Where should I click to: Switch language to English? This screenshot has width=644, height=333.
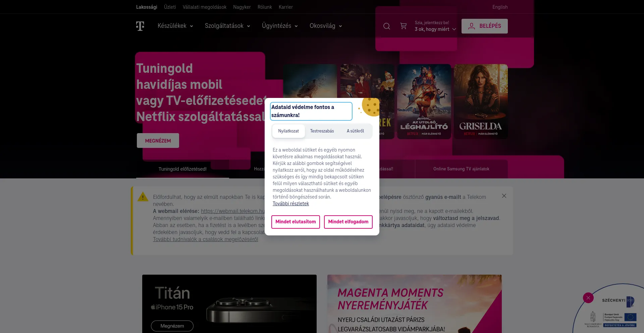(x=500, y=7)
